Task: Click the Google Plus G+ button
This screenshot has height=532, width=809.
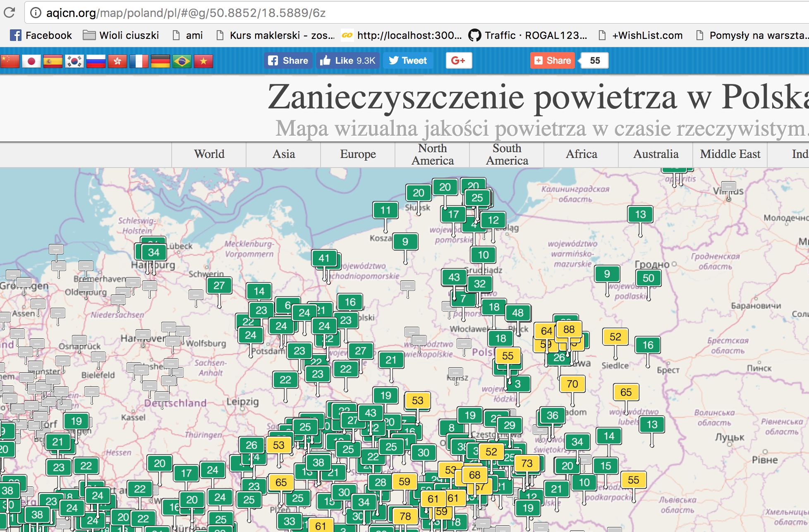Action: tap(458, 60)
